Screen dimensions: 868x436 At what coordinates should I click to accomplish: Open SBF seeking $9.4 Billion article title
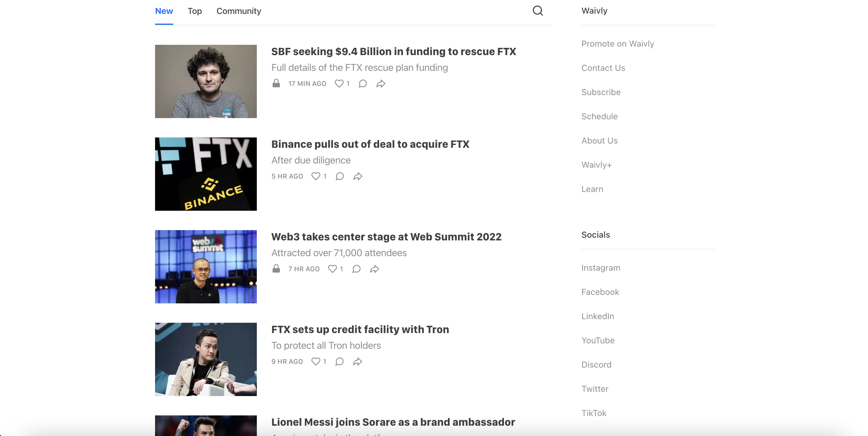tap(393, 51)
